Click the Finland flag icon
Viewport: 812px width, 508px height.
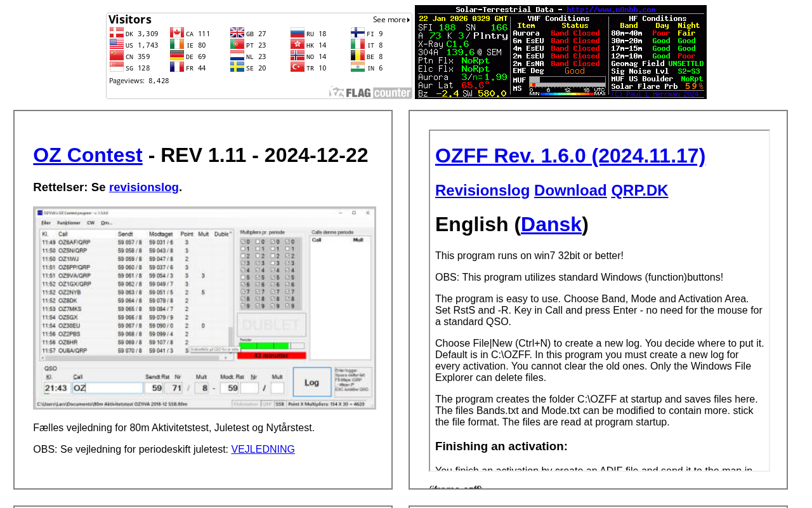(358, 33)
